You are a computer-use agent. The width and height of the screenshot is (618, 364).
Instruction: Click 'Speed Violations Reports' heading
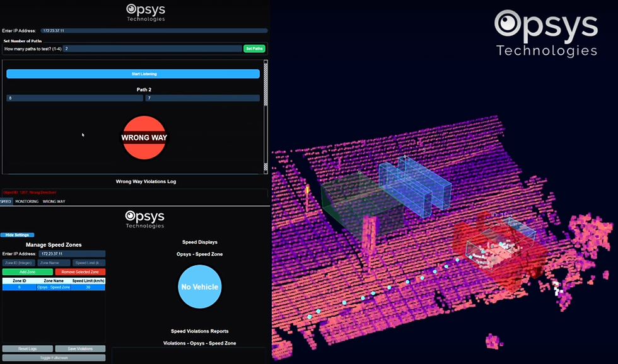200,331
